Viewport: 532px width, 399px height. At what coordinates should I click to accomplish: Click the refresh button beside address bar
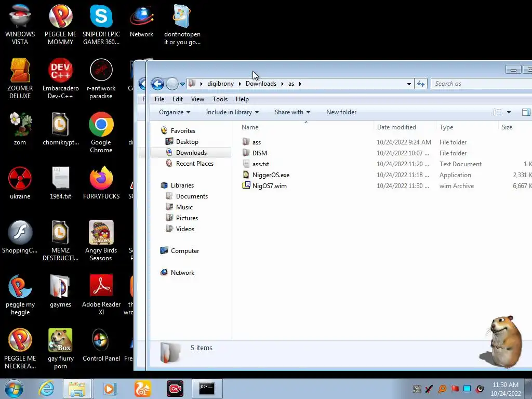click(x=421, y=84)
